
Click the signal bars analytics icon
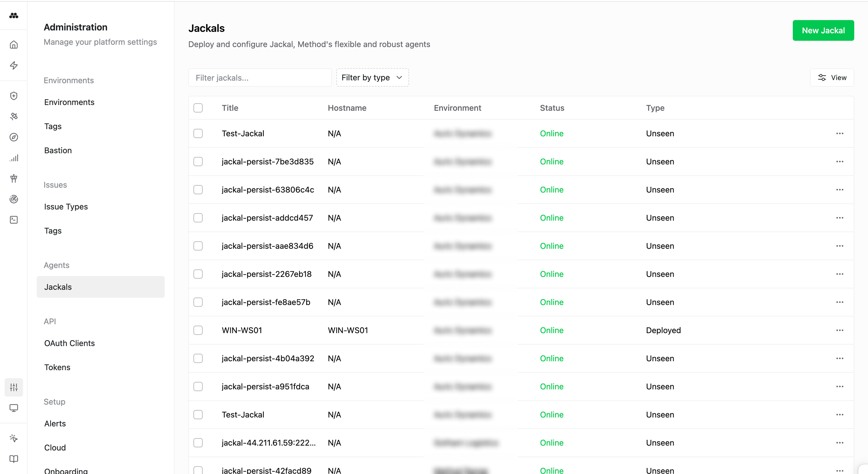coord(14,158)
